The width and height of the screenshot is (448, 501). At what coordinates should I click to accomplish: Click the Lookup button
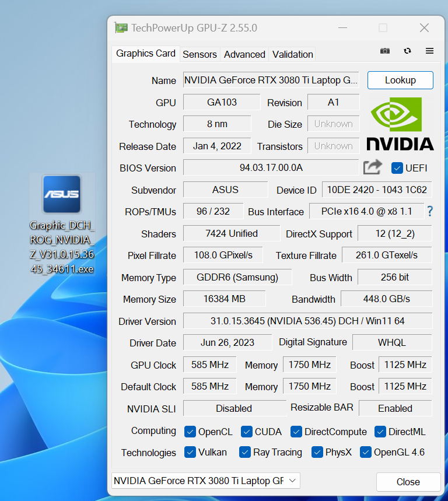tap(400, 80)
